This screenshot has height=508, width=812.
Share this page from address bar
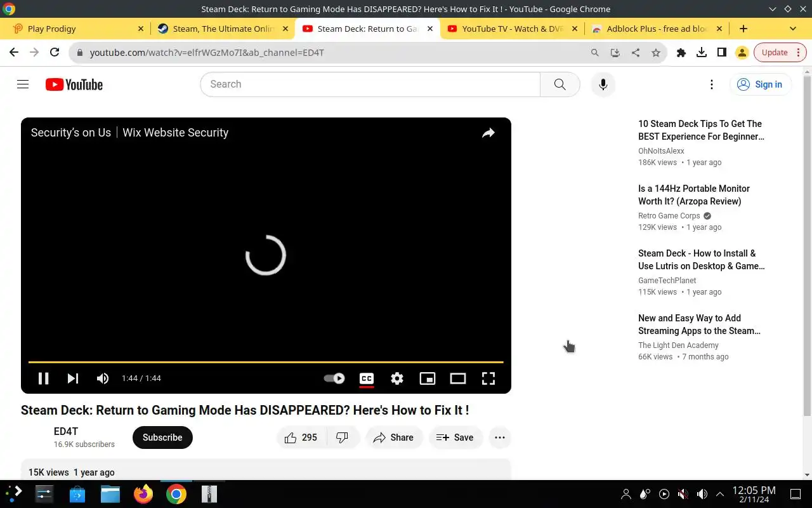[x=635, y=53]
